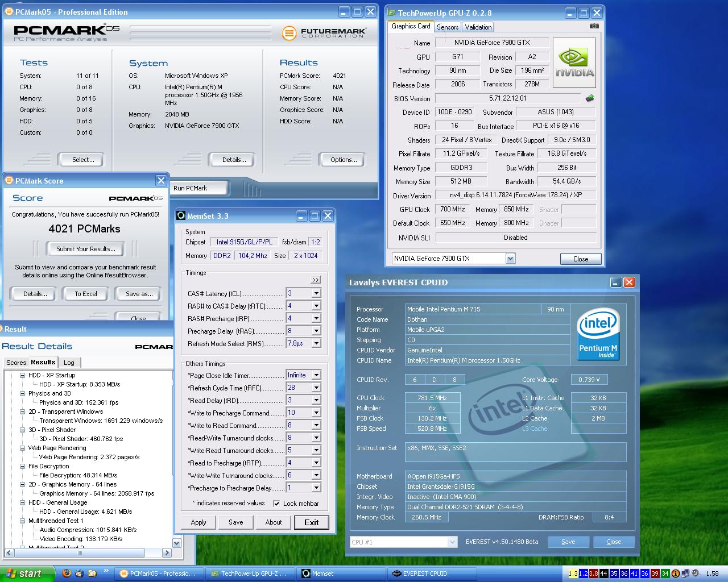The width and height of the screenshot is (728, 582).
Task: Click Close button in GPU-Z
Action: (581, 259)
